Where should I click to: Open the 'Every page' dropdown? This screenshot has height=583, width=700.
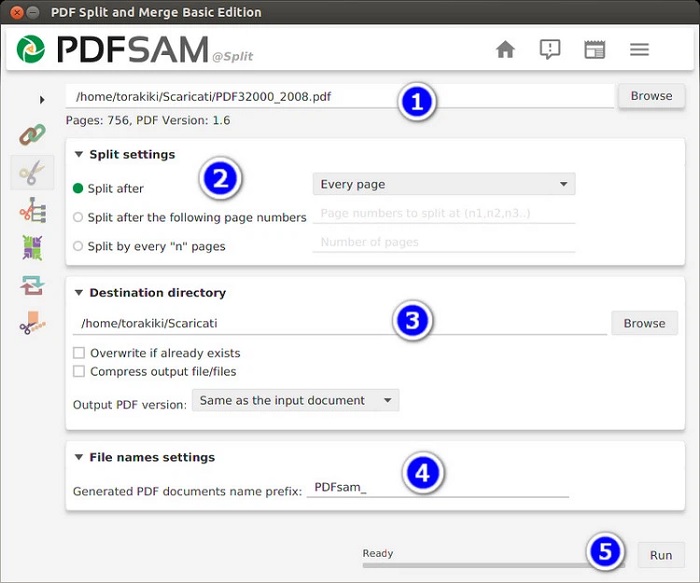click(x=443, y=184)
